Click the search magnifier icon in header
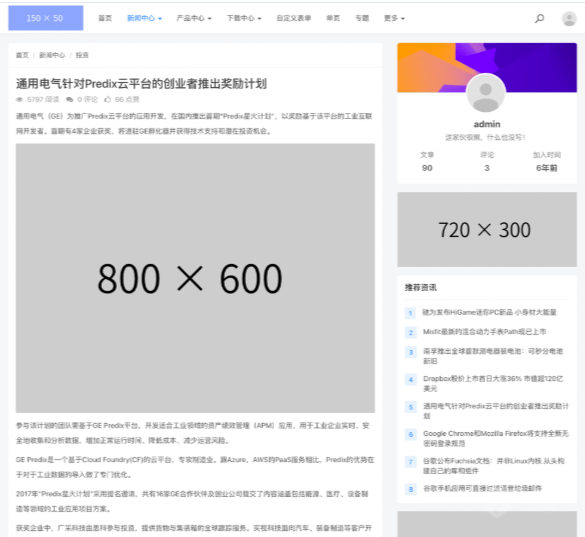The height and width of the screenshot is (537, 585). 539,18
